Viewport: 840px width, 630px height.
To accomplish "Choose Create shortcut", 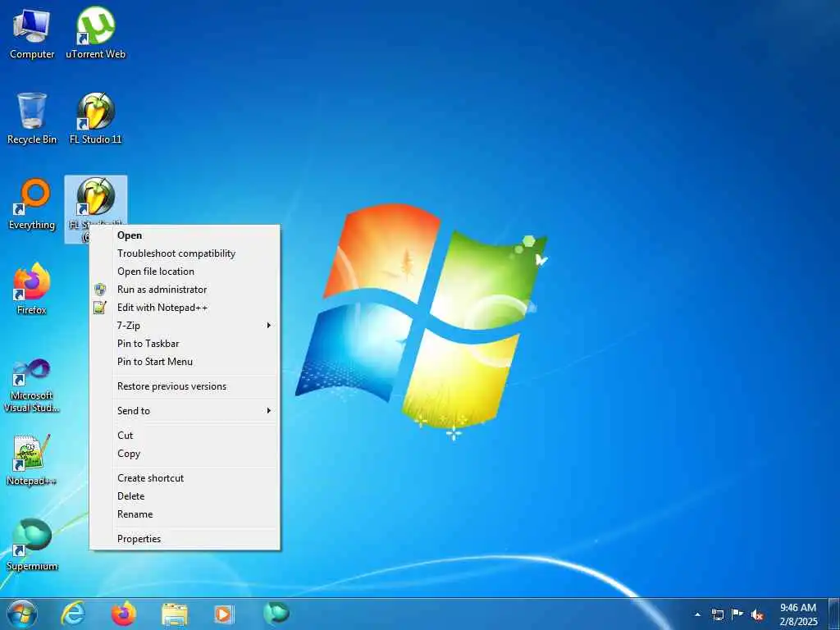I will point(185,478).
